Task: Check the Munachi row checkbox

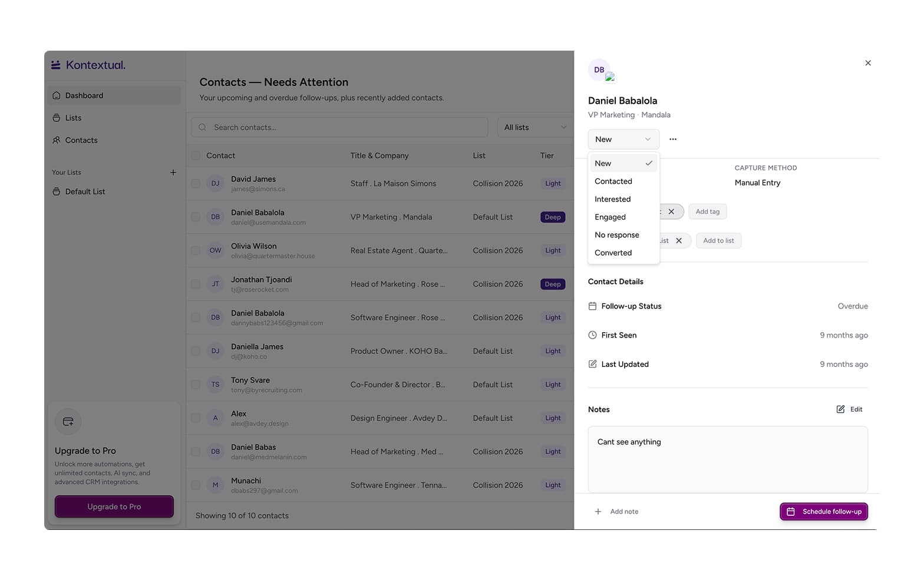Action: tap(196, 486)
